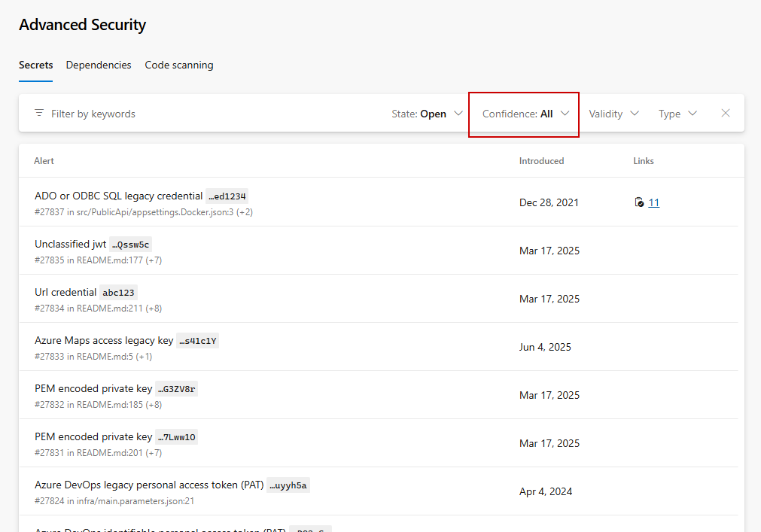Select the Secrets tab
The image size is (761, 532).
click(35, 65)
